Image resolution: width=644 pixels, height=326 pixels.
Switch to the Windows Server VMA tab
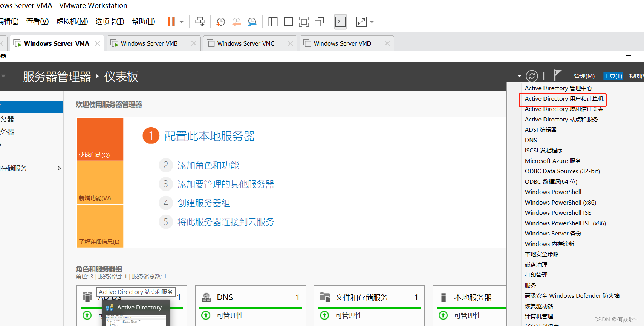click(57, 43)
